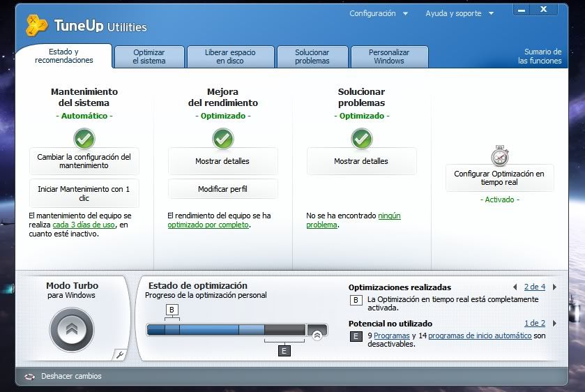Open the Liberar espacio en disco tab

point(230,56)
